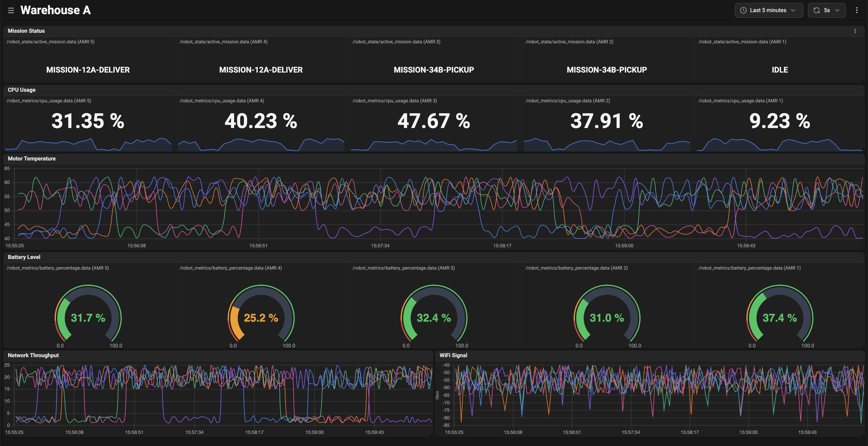The width and height of the screenshot is (868, 446).
Task: Open the dashboard kebab options menu
Action: tap(856, 10)
